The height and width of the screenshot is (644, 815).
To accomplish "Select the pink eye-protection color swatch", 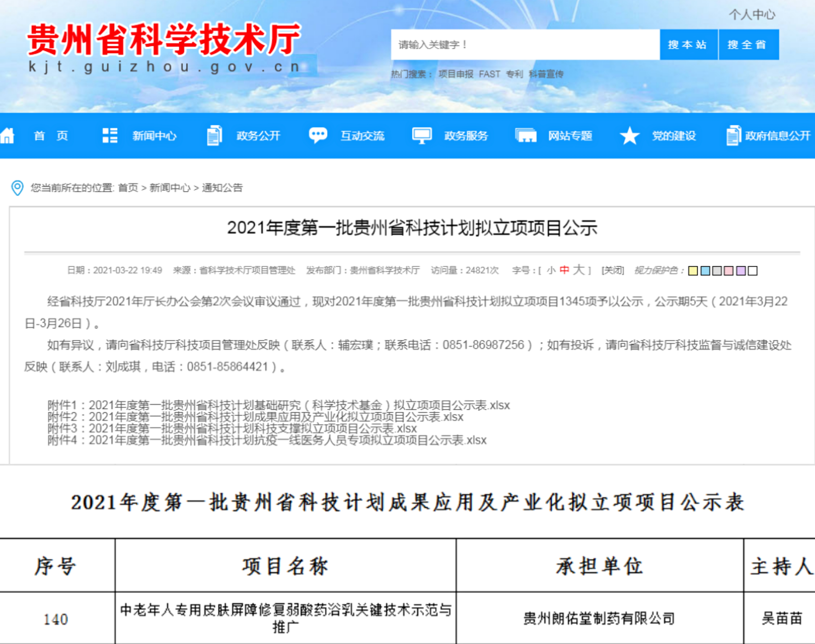I will pos(729,271).
